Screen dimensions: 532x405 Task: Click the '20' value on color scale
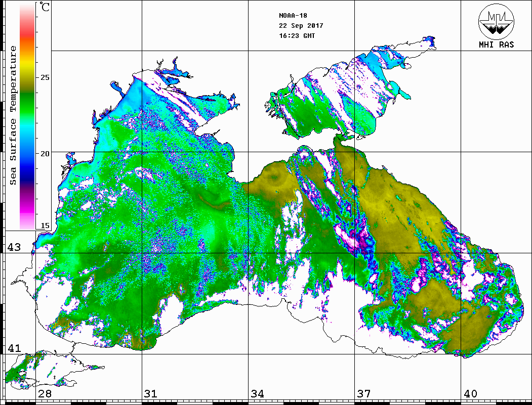tap(45, 154)
